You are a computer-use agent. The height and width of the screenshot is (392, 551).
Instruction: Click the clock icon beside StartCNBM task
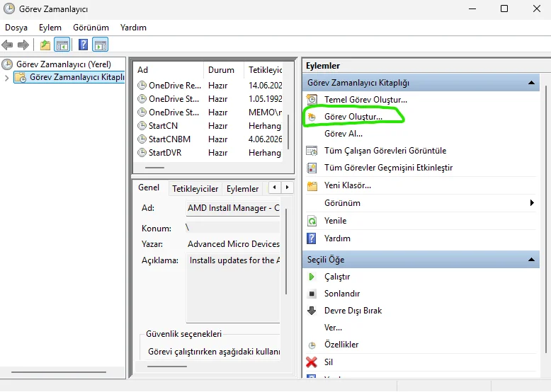tap(142, 139)
